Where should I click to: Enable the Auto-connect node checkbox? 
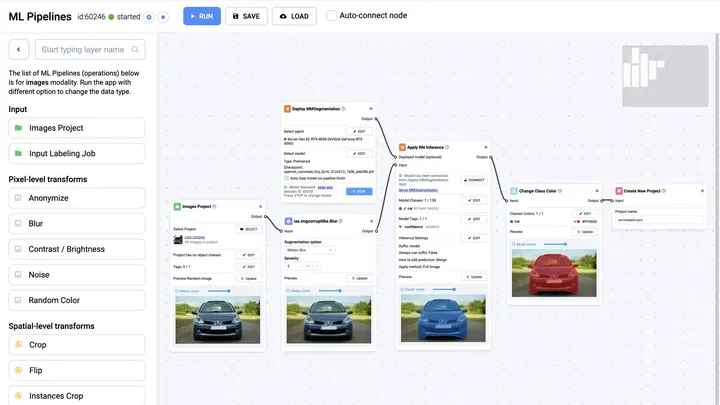331,16
